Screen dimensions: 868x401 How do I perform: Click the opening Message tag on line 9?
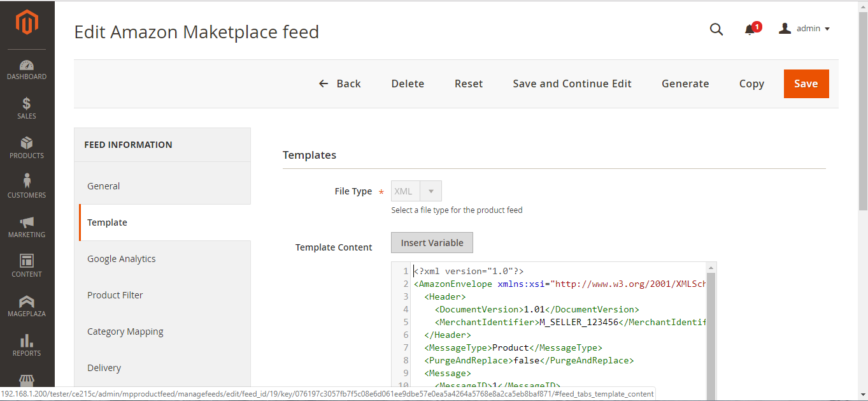(x=448, y=373)
